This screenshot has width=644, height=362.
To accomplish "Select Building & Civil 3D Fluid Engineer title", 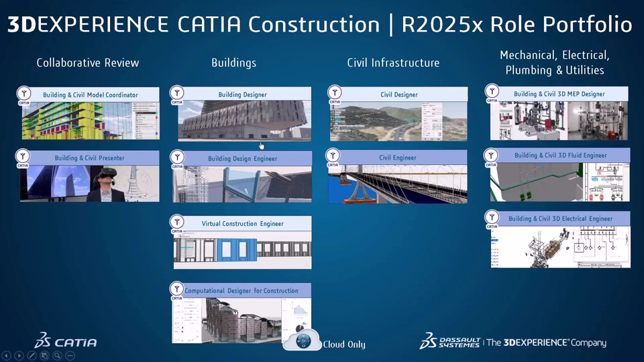I will point(561,155).
